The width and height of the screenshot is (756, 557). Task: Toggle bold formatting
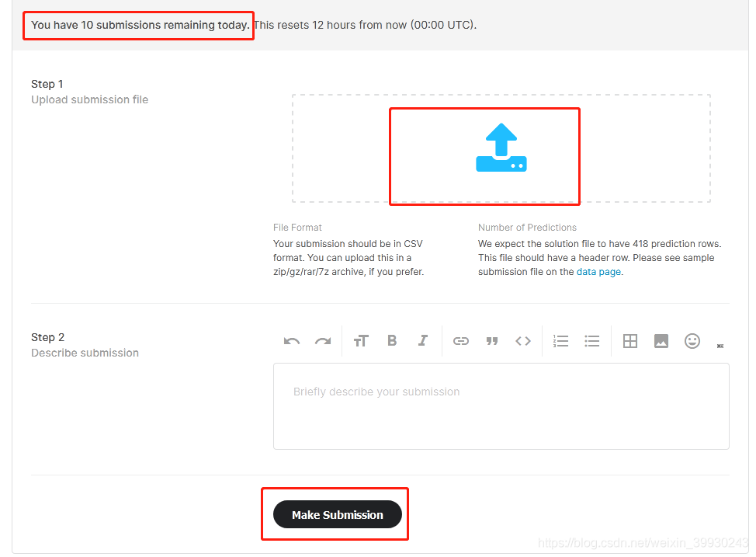click(392, 341)
